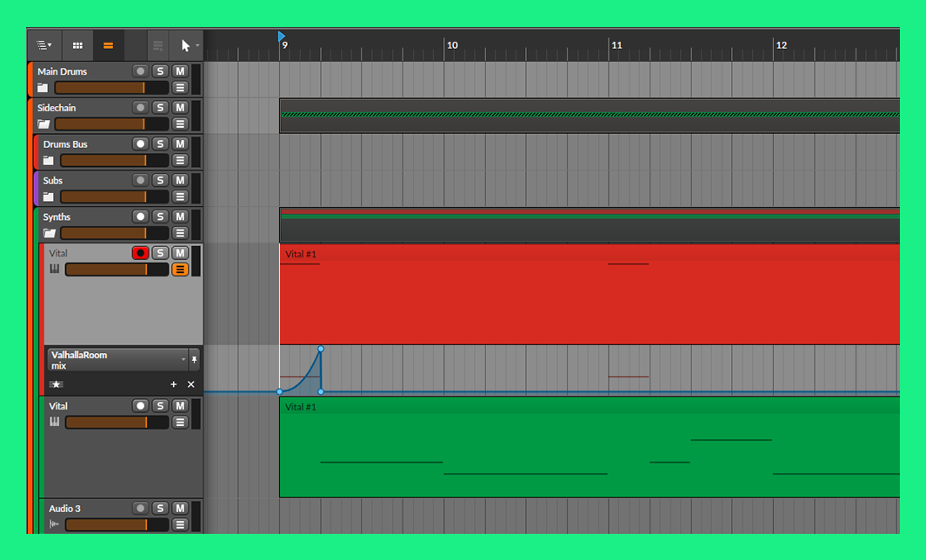Toggle automation lanes button on Drums Bus
This screenshot has height=560, width=926.
pyautogui.click(x=180, y=161)
